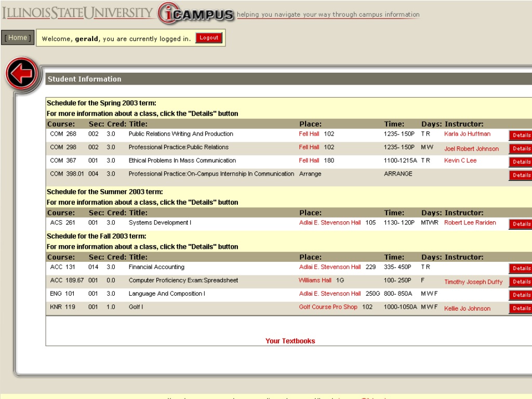This screenshot has height=399, width=532.
Task: Click instructor Kellie Jo Johnson
Action: tap(467, 309)
